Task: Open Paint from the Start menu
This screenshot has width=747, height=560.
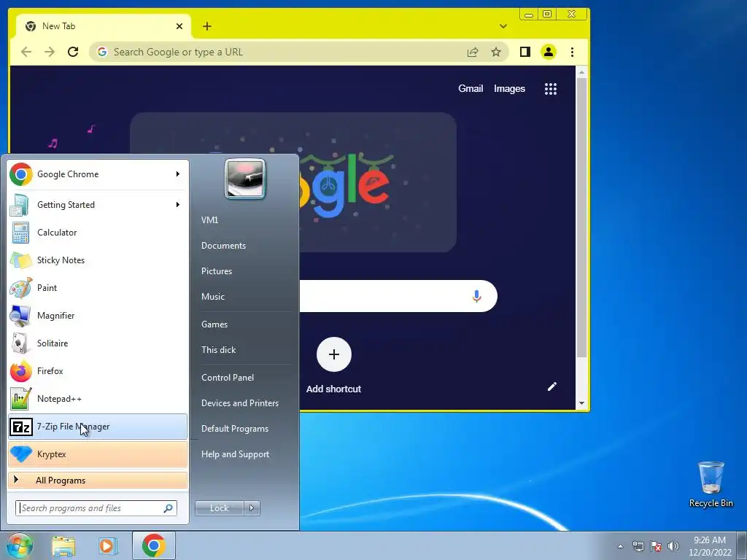Action: click(x=98, y=287)
